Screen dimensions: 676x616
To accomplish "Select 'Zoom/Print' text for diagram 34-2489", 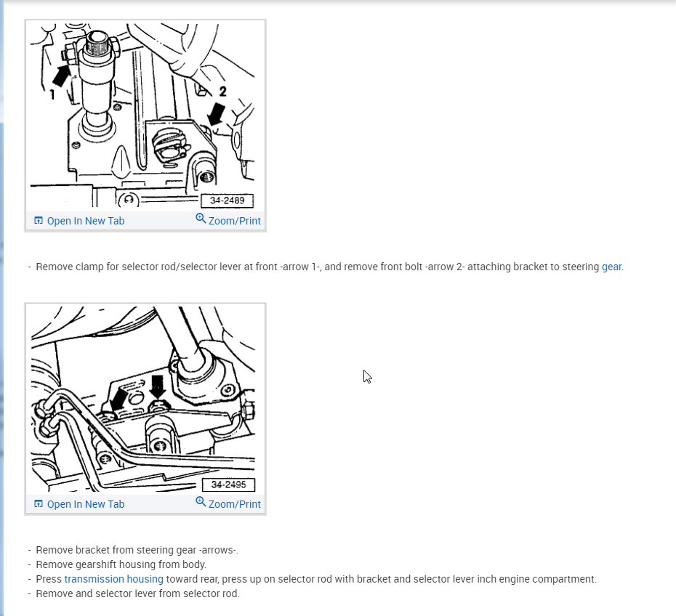I will coord(235,221).
